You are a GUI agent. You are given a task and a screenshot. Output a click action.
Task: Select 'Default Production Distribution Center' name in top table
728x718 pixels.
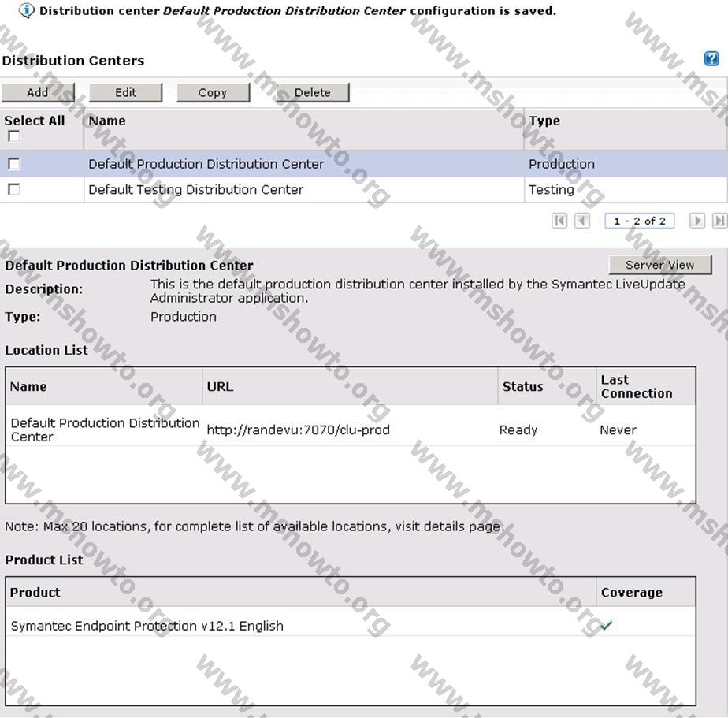click(x=206, y=164)
